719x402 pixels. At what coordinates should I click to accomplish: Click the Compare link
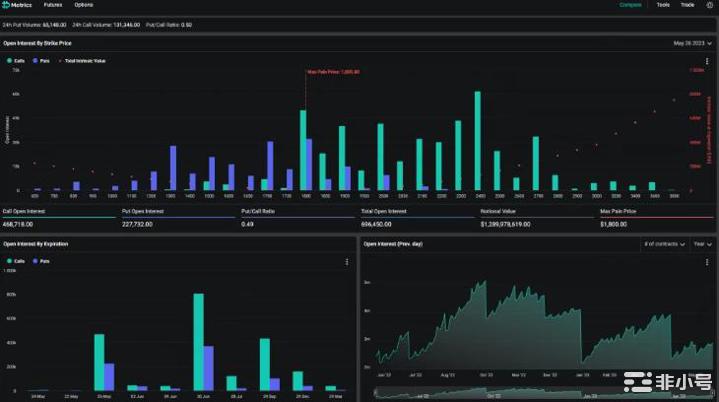[x=630, y=5]
